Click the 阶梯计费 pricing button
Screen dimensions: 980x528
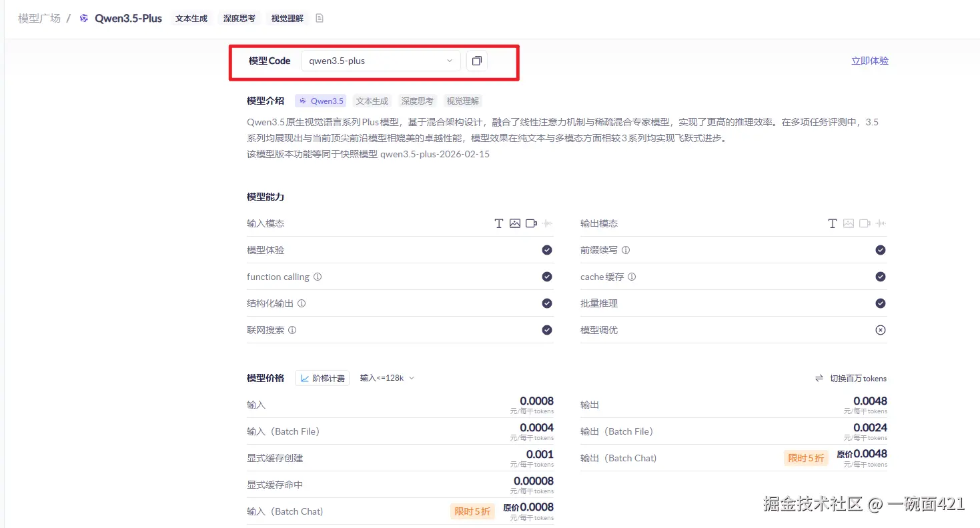tap(322, 378)
